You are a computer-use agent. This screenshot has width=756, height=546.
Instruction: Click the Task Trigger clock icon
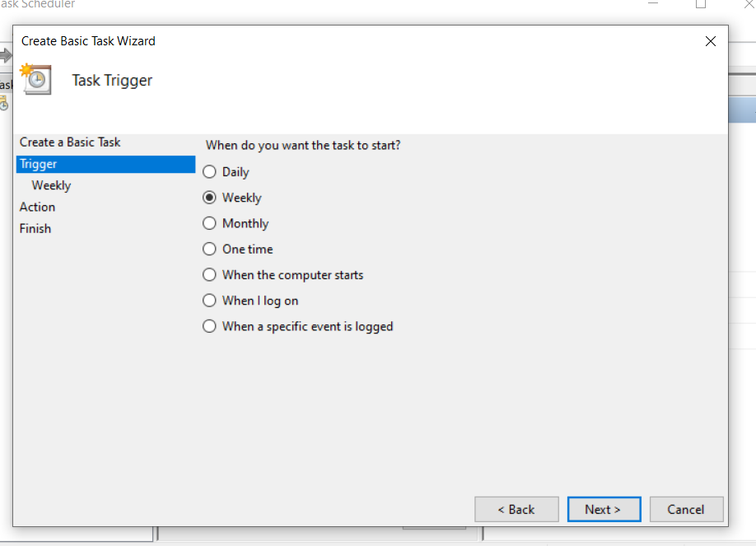(35, 79)
